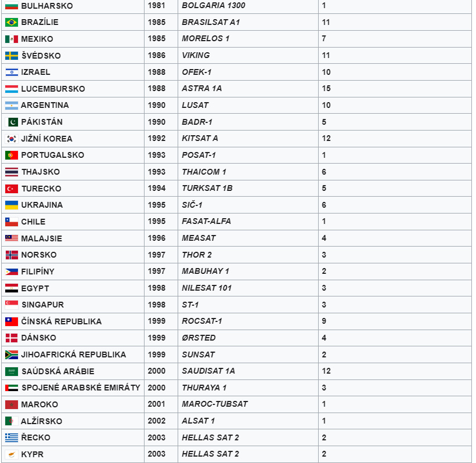
Task: Follow the JIHOAFRICKÁ REPUBLIKA link
Action: [x=73, y=355]
